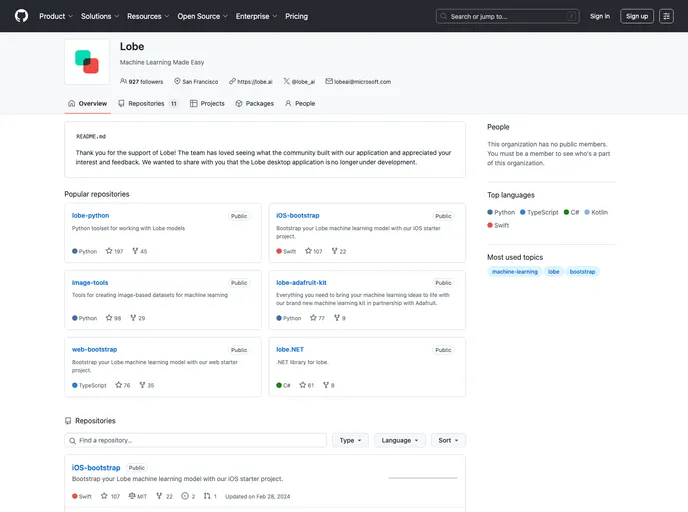This screenshot has height=512, width=688.
Task: Switch to the Repositories tab
Action: pos(148,104)
